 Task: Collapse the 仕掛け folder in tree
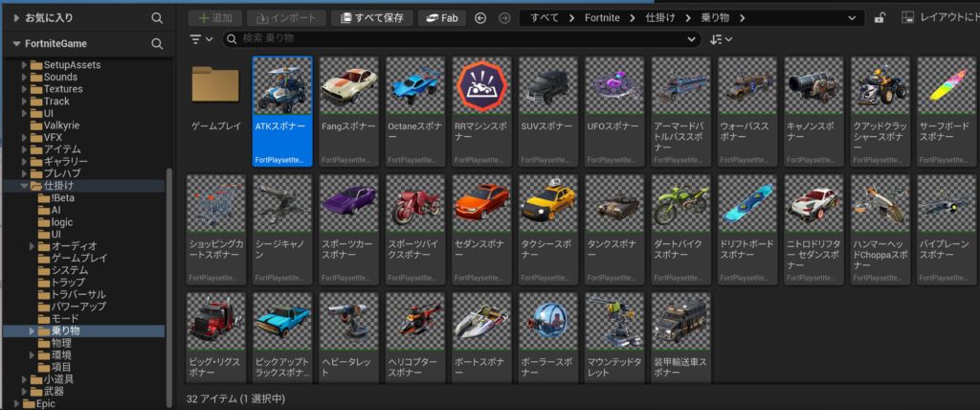24,186
